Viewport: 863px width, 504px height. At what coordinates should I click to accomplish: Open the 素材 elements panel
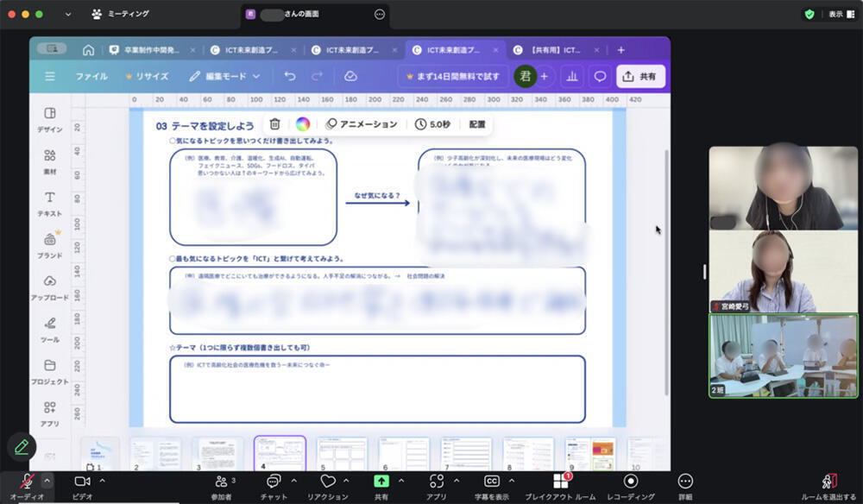[x=50, y=161]
